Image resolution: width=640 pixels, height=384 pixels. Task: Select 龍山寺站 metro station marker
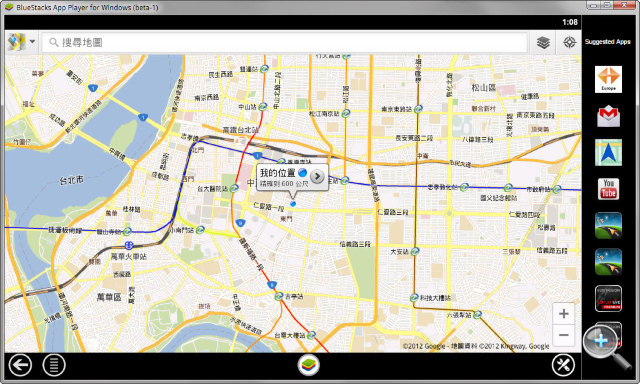tap(127, 231)
